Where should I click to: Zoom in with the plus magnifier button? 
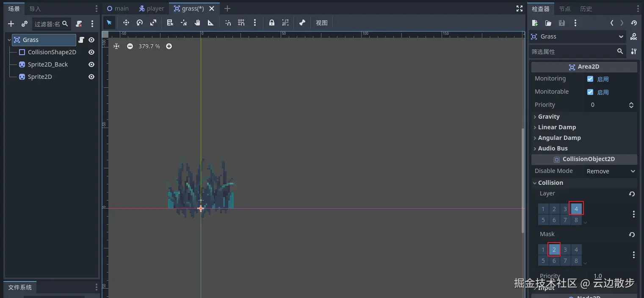tap(169, 46)
